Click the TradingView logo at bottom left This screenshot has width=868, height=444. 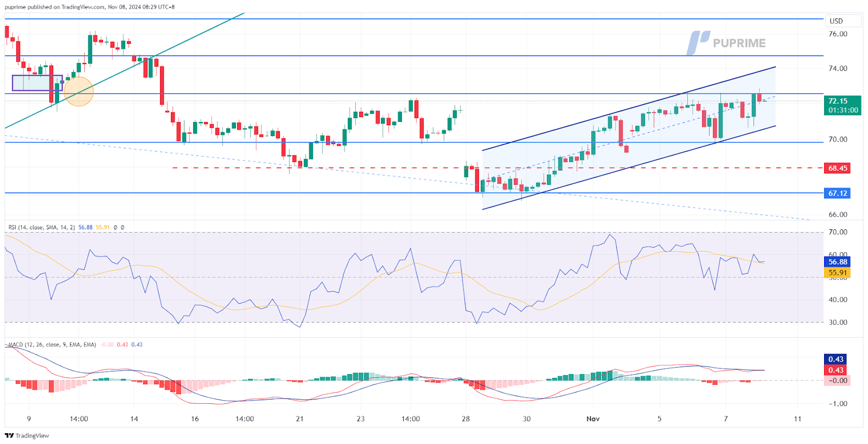(x=27, y=436)
